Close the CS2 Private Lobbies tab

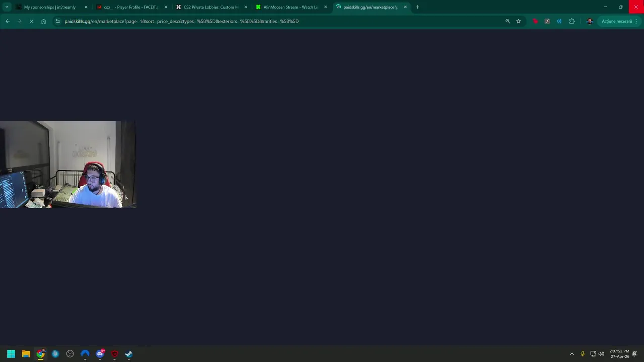[x=246, y=7]
